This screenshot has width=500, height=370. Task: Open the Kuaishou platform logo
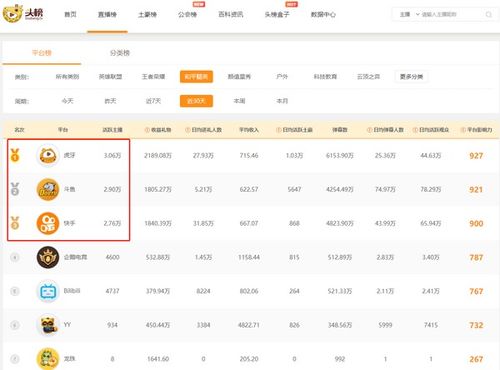click(48, 223)
